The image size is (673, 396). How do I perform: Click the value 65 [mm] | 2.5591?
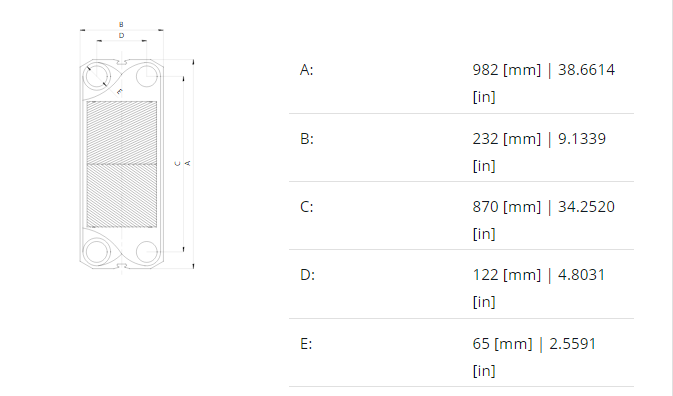(x=534, y=344)
